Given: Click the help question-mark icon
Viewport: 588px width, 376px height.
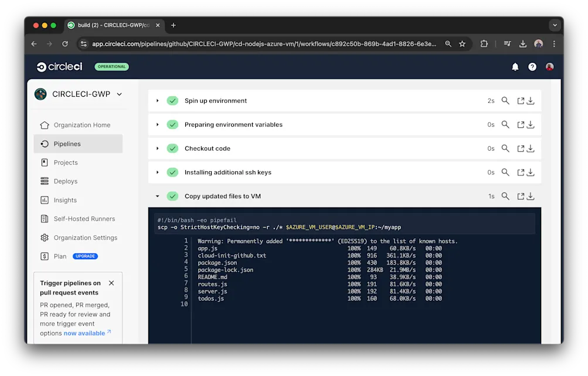Looking at the screenshot, I should click(532, 66).
